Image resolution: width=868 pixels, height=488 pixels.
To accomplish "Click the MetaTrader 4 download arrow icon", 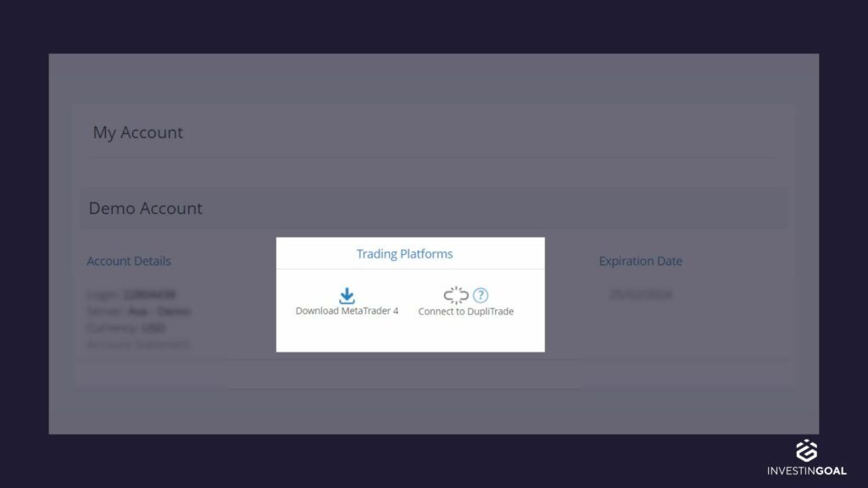I will click(347, 296).
